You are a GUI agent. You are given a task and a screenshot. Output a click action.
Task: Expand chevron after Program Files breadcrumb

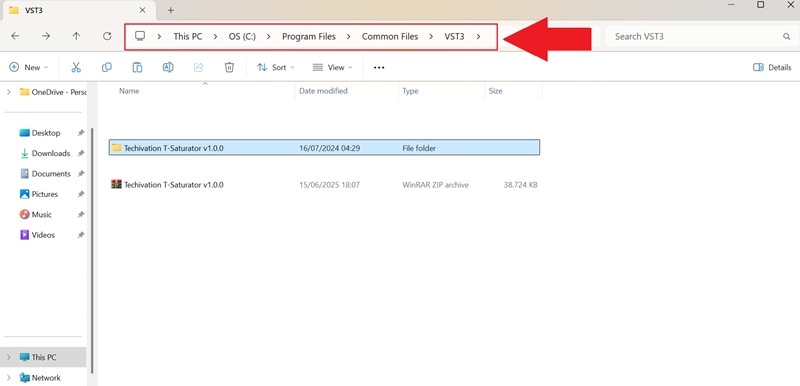click(348, 37)
